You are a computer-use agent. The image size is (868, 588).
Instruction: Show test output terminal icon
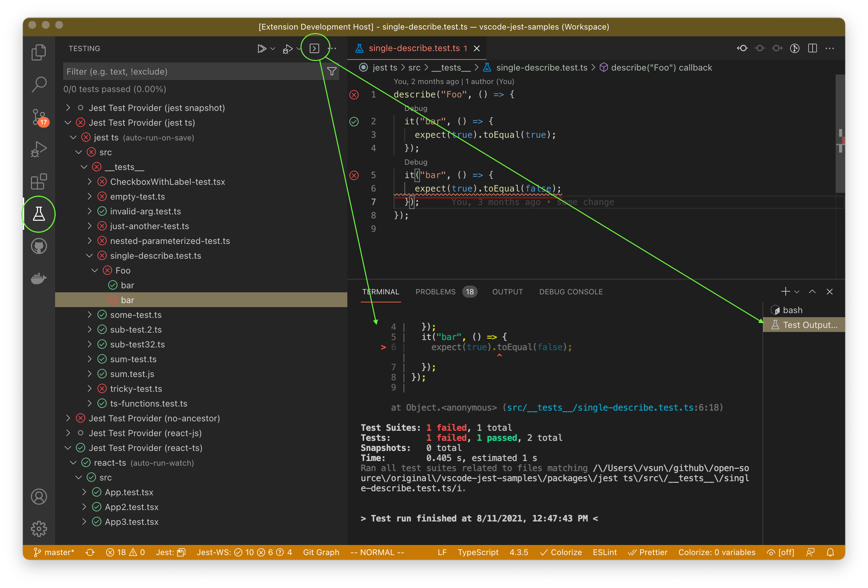pos(314,49)
